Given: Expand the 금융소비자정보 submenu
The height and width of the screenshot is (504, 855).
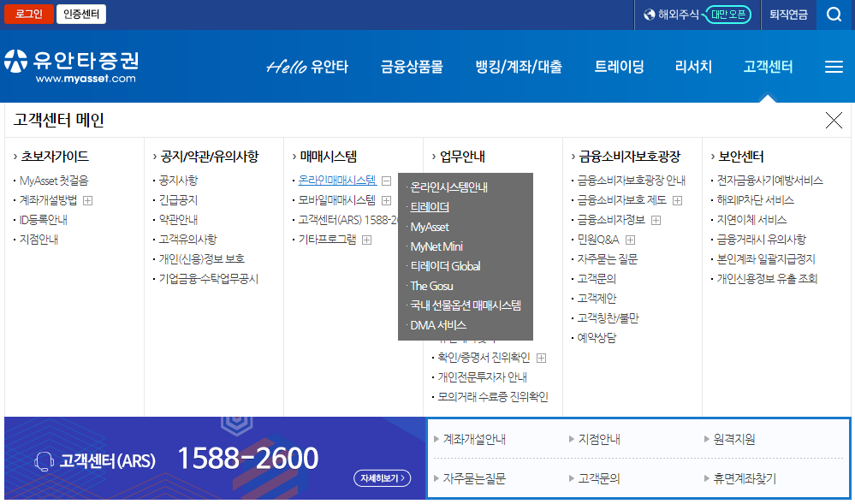Looking at the screenshot, I should (x=656, y=221).
